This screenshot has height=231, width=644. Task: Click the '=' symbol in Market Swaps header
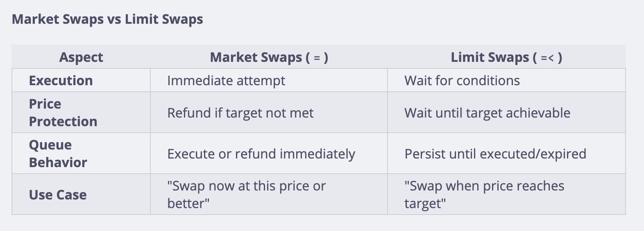317,58
